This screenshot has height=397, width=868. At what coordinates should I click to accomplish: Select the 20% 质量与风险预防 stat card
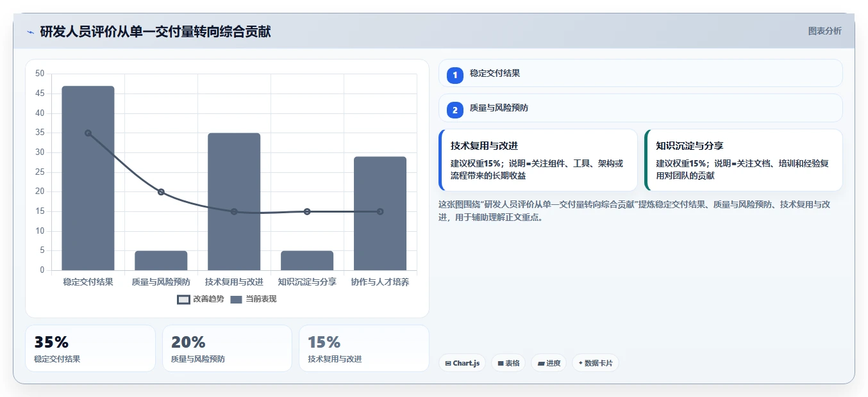(227, 348)
